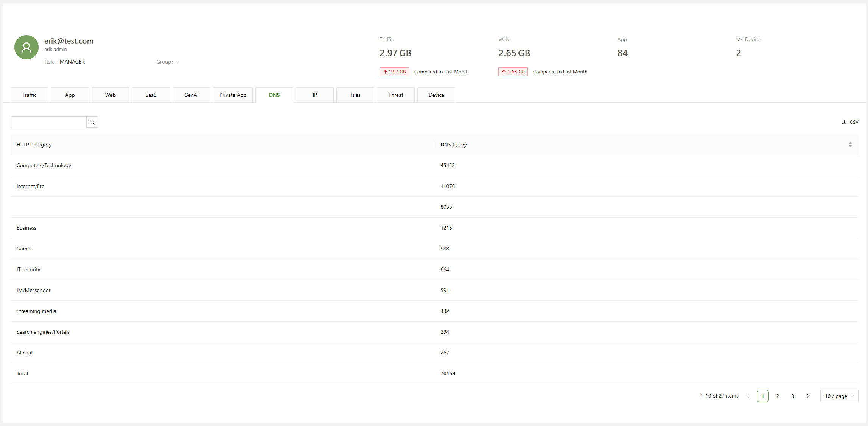Go to next page arrow
868x426 pixels.
[808, 396]
